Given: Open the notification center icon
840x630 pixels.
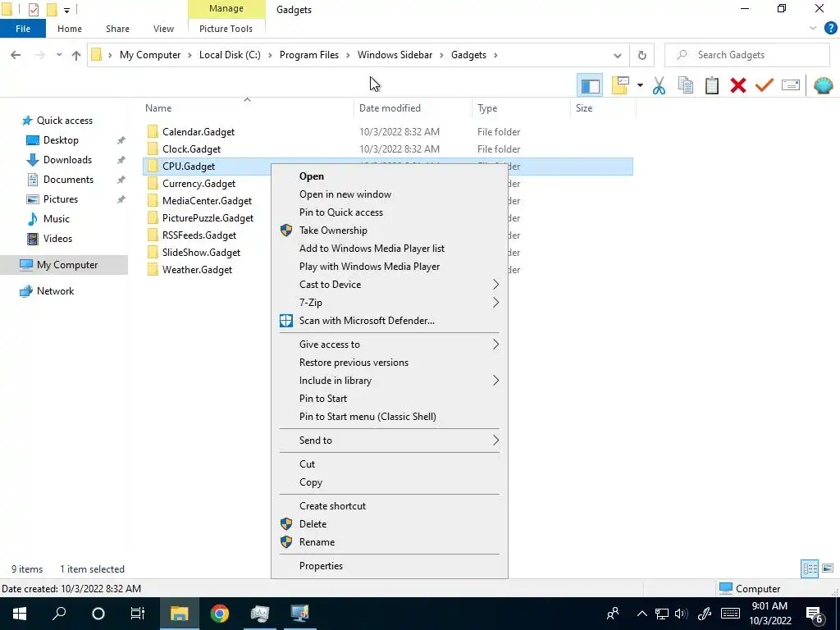Looking at the screenshot, I should click(815, 614).
